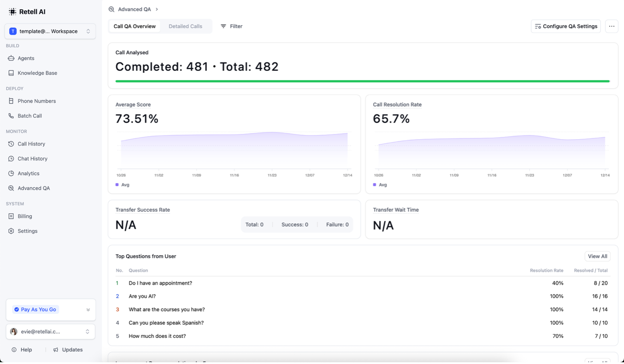Click the Call History clock icon
Screen dimensions: 624x364
[11, 144]
